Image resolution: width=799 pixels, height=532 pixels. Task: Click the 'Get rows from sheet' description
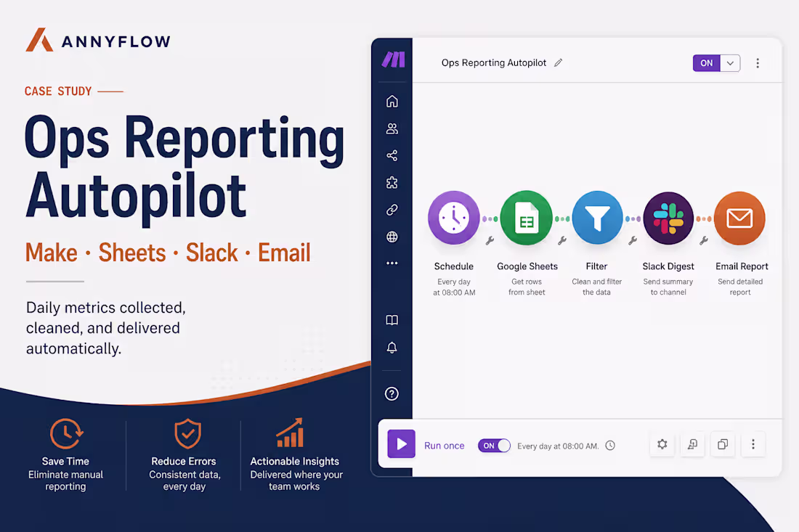click(527, 287)
